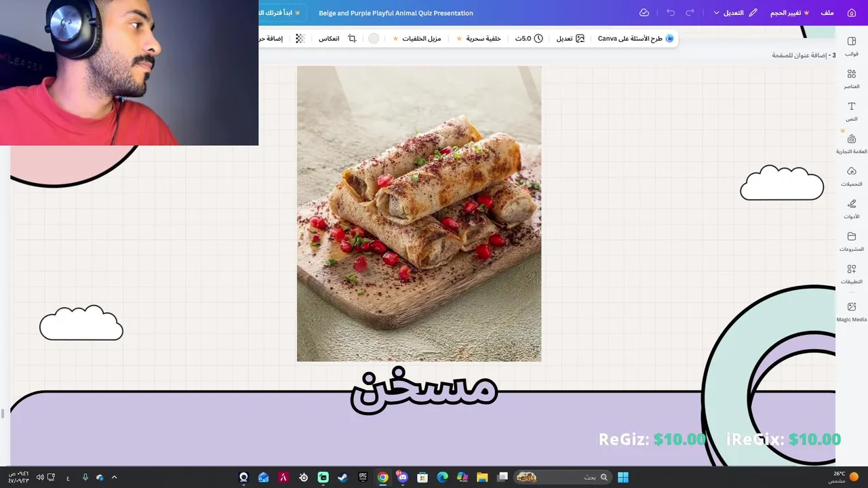Open Steam from taskbar
The height and width of the screenshot is (488, 868).
pyautogui.click(x=343, y=477)
